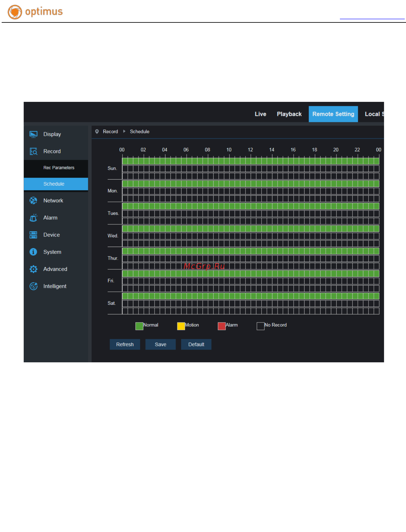The width and height of the screenshot is (406, 532).
Task: Click the 12 hour timeline marker
Action: click(x=250, y=150)
